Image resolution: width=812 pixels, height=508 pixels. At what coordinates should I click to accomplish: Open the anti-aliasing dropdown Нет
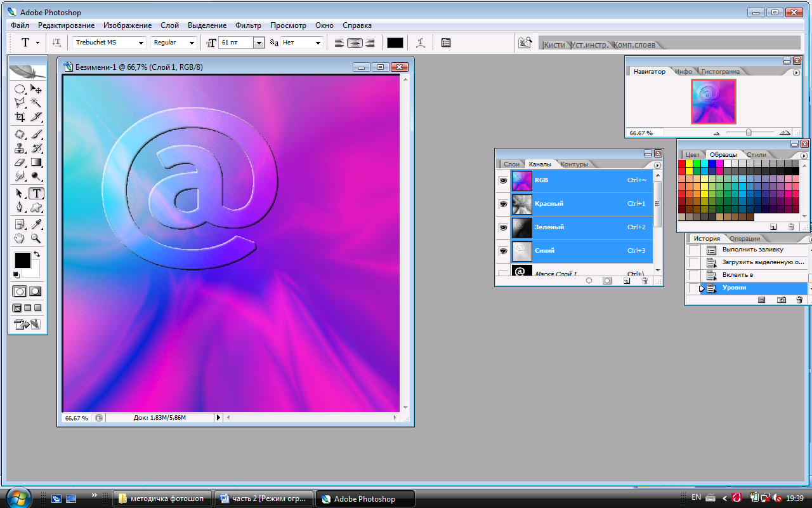(x=318, y=43)
